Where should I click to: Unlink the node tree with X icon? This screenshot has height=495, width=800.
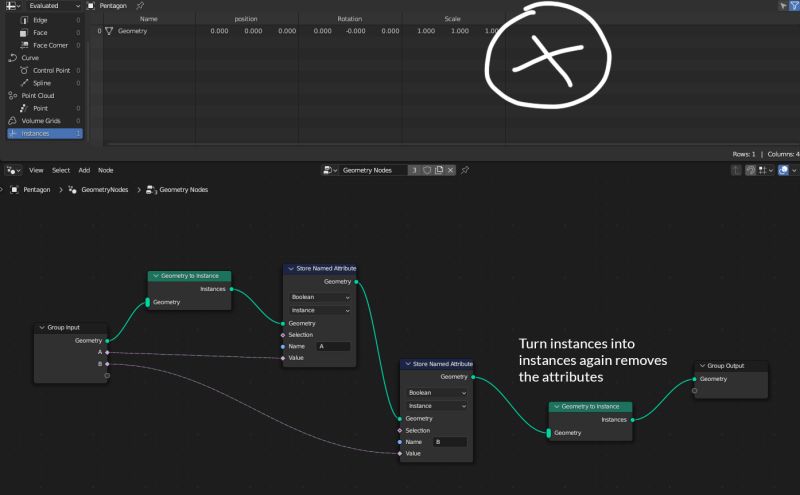click(x=451, y=170)
